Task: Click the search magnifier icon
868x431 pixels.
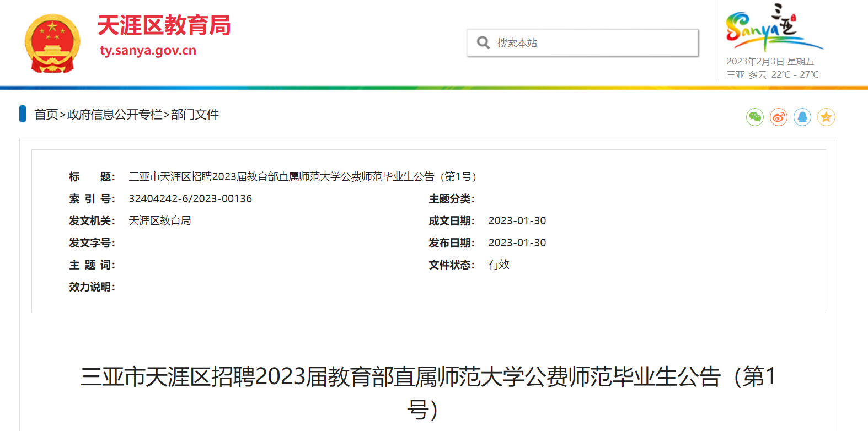Action: [483, 42]
